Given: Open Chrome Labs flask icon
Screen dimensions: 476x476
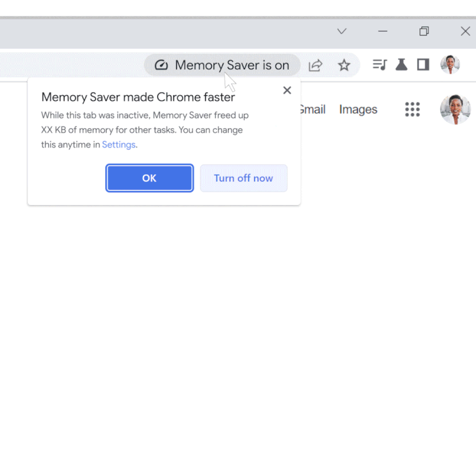Looking at the screenshot, I should tap(401, 65).
